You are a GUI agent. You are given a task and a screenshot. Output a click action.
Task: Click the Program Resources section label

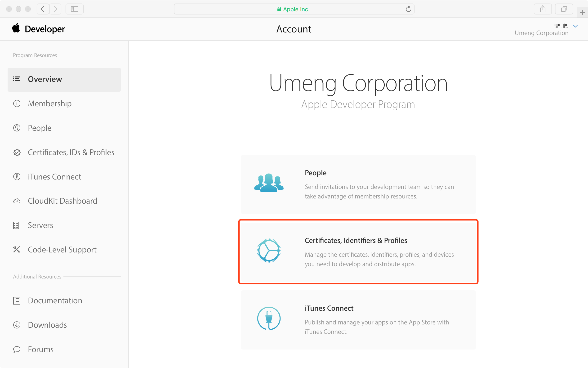pyautogui.click(x=35, y=55)
